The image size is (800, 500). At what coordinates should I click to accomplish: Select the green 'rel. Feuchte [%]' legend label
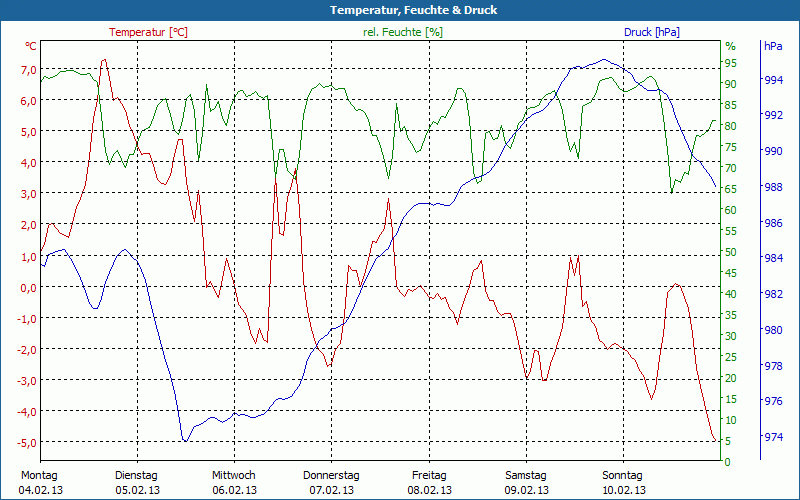coord(403,32)
